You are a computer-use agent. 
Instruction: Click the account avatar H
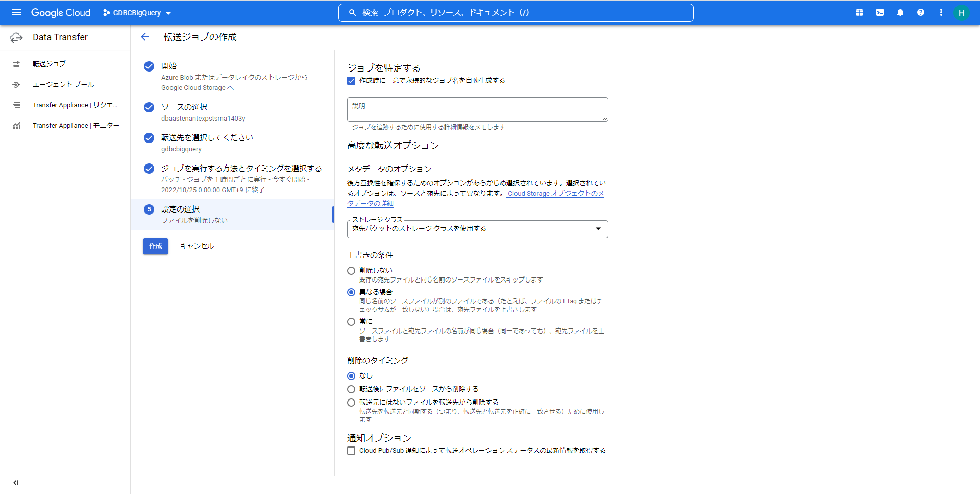click(x=961, y=13)
